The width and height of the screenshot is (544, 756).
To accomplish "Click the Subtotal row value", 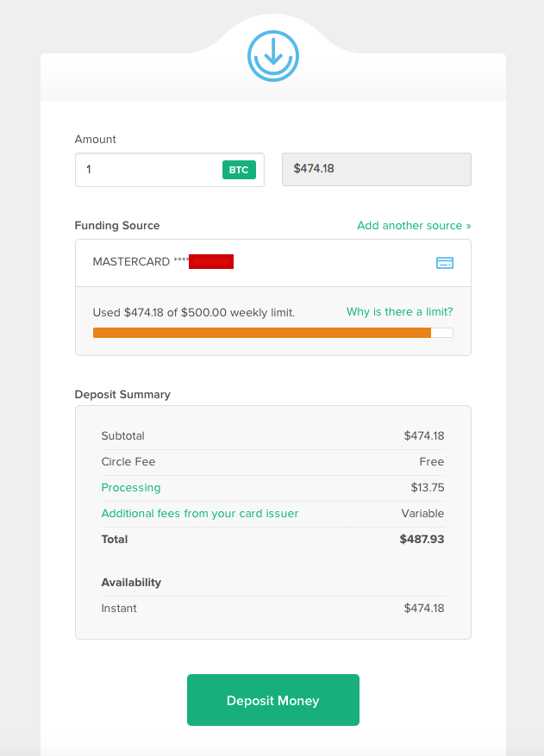I will point(424,436).
